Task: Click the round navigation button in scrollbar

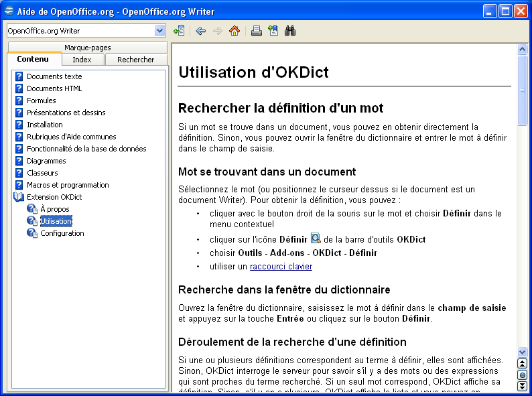Action: 522,375
